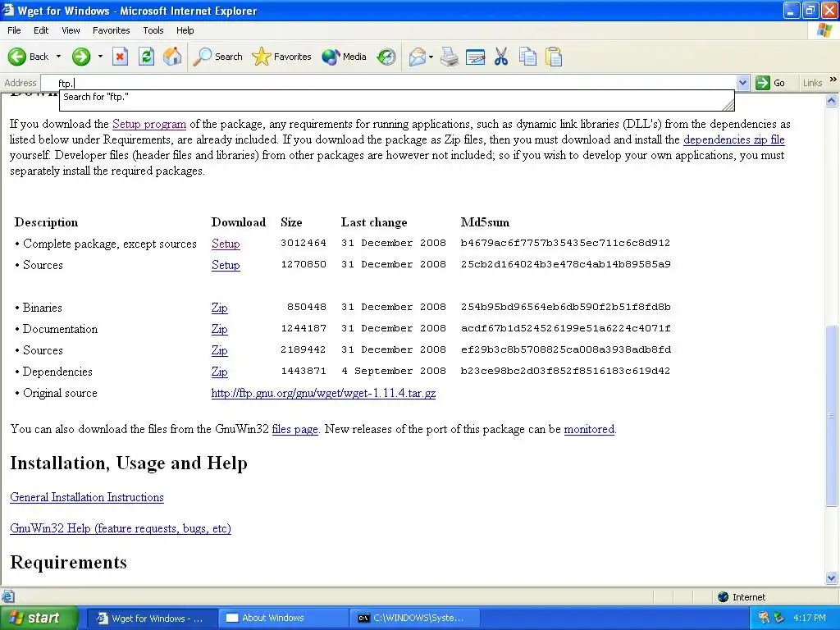Open GnuWin32 Help feature requests link

[121, 528]
